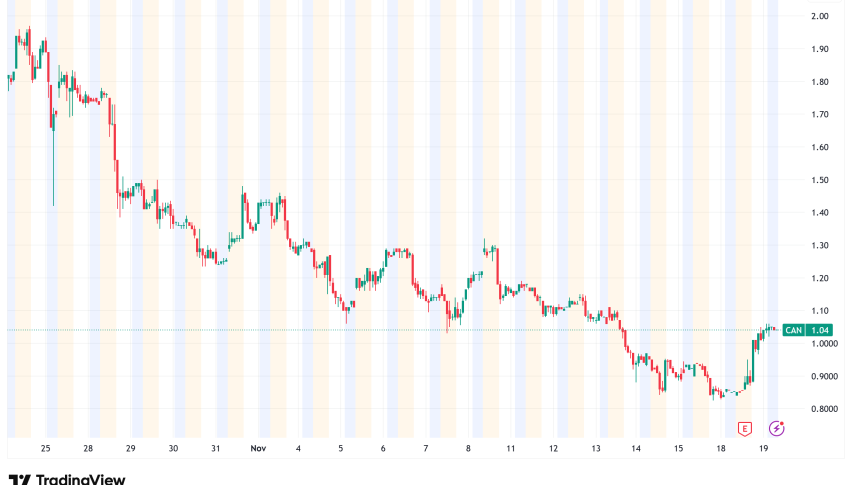Screen dimensions: 852x485
Task: Click the 14 date on time axis
Action: (637, 449)
